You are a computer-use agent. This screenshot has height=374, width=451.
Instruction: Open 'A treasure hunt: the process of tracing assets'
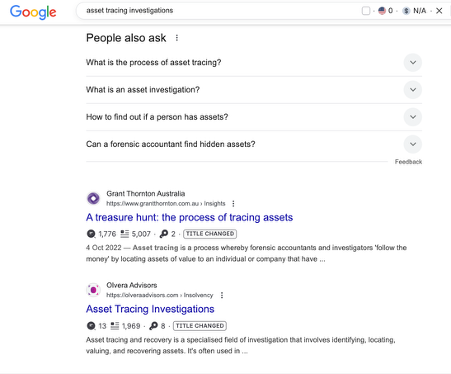tap(189, 217)
